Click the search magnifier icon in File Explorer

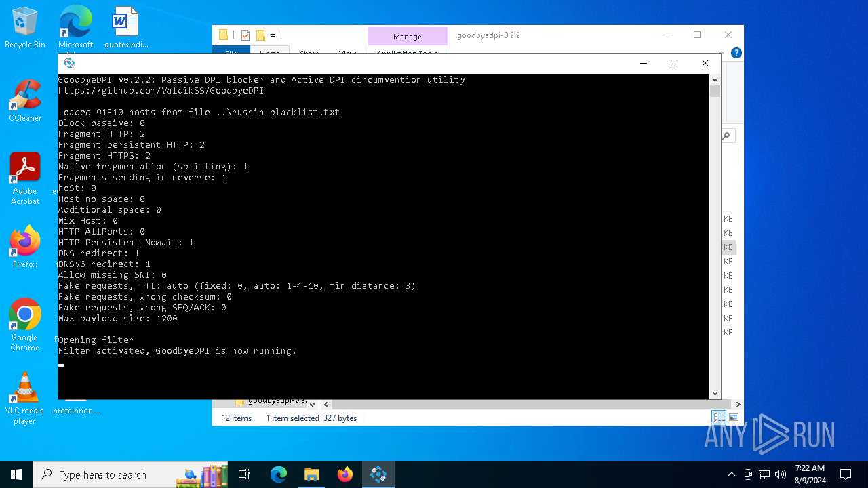(726, 136)
